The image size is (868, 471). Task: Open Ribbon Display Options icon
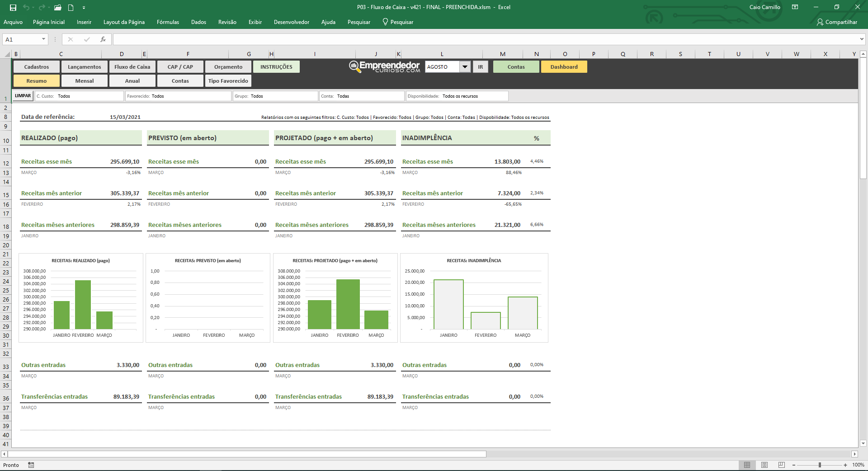(x=795, y=7)
